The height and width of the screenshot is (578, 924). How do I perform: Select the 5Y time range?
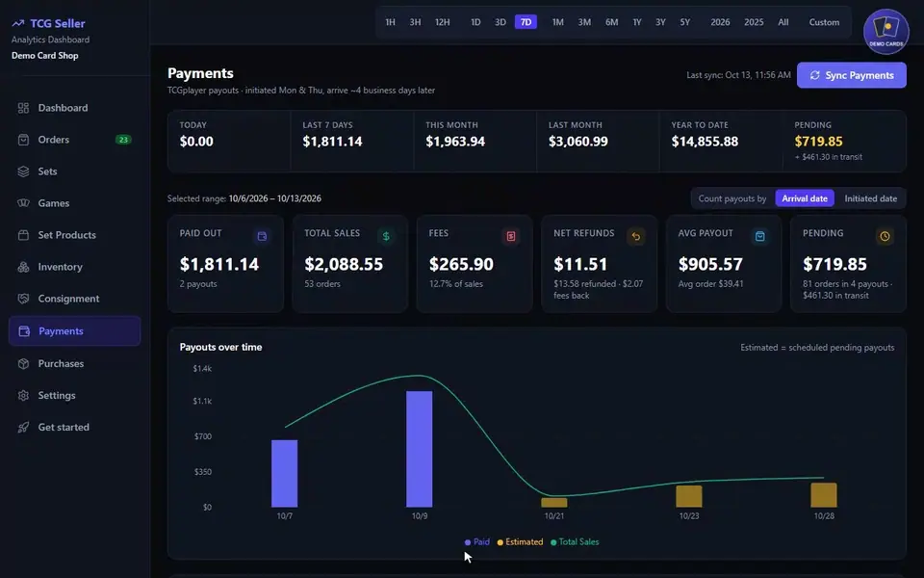[x=684, y=22]
